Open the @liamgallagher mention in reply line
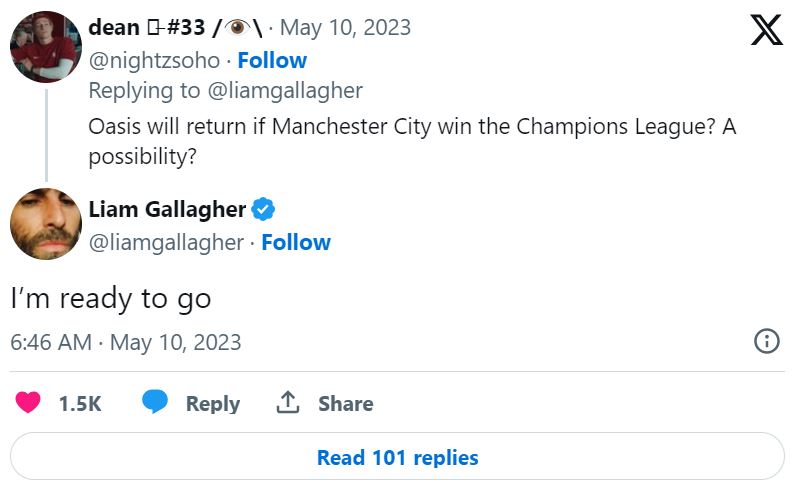This screenshot has height=487, width=803. pos(285,91)
